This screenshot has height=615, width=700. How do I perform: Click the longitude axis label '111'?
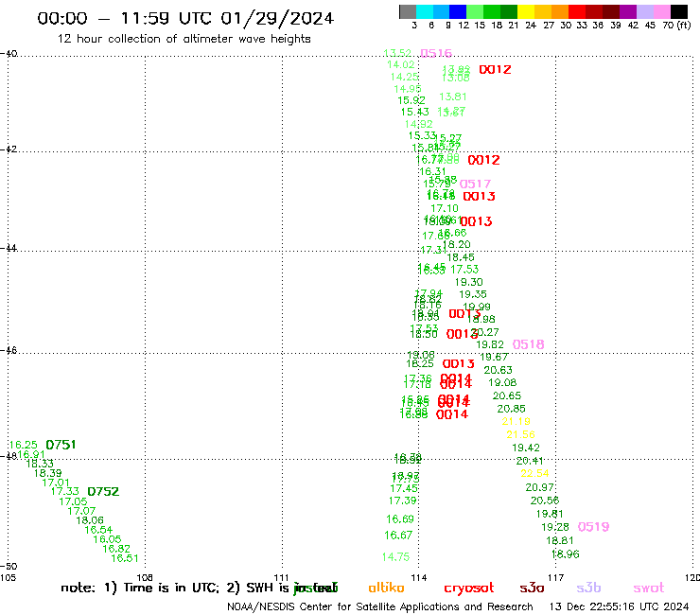[281, 577]
